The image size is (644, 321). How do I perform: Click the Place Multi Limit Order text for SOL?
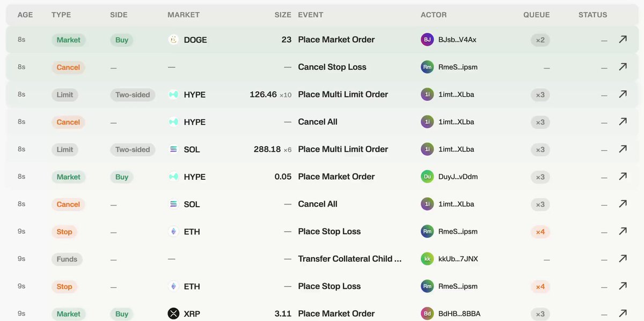(x=343, y=149)
